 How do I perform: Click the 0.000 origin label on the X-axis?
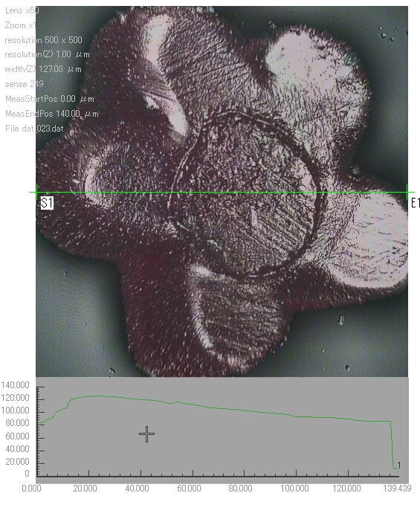pos(31,489)
